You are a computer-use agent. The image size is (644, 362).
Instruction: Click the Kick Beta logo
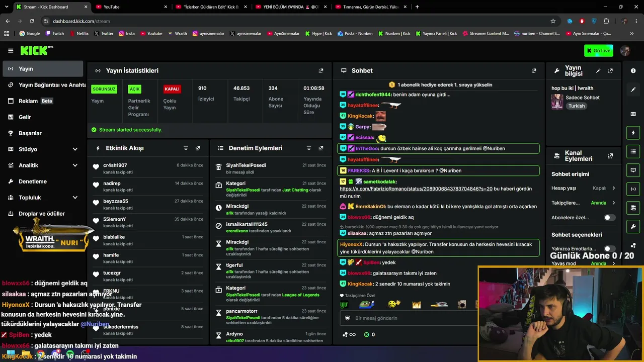[37, 50]
